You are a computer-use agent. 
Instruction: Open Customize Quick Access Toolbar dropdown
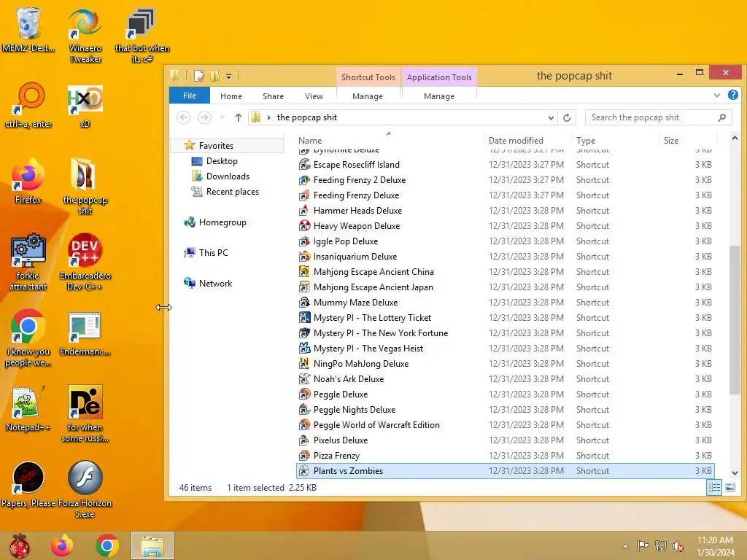click(228, 76)
